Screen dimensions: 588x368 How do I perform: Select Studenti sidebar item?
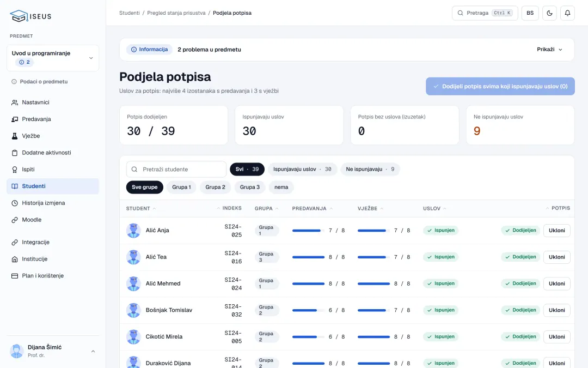coord(52,186)
